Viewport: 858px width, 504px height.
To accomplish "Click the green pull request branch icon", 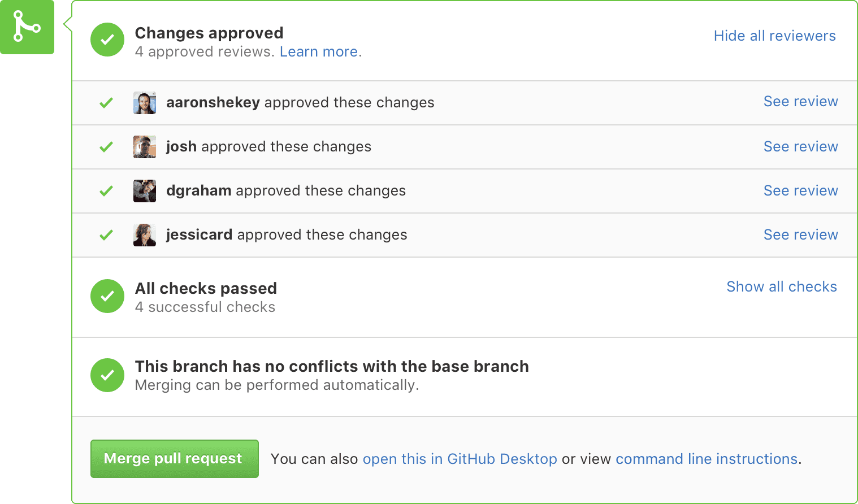I will [27, 27].
